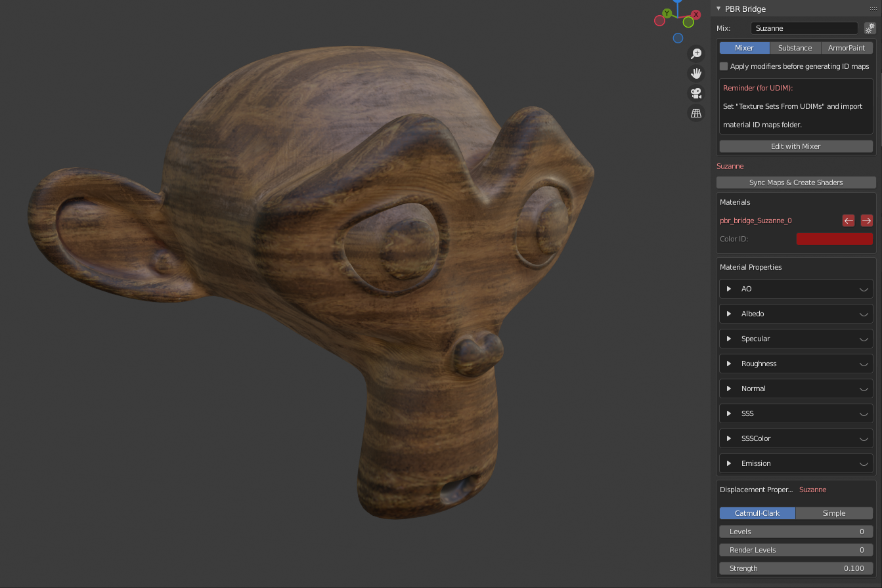Expand the SSS property section
Viewport: 882px width, 588px height.
point(729,413)
